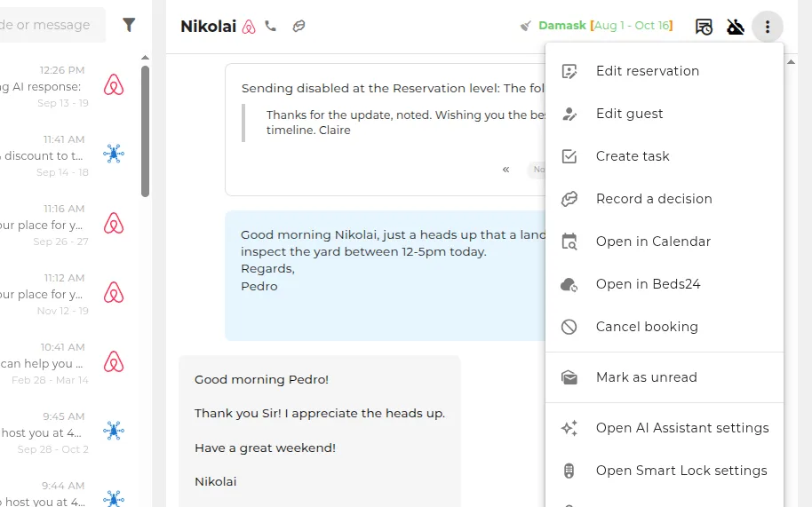Click the blue channel icon of the 9:45 AM conversation
Image resolution: width=812 pixels, height=507 pixels.
coord(114,431)
